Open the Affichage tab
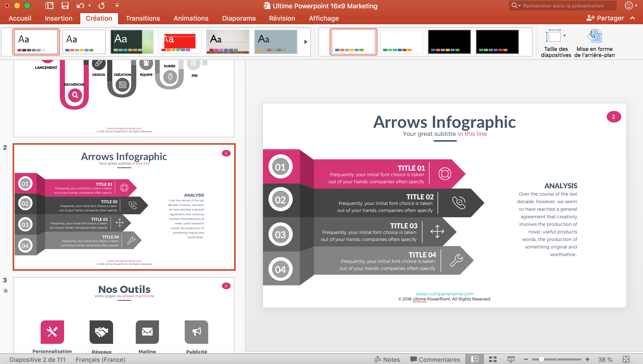The height and width of the screenshot is (364, 643). click(324, 18)
